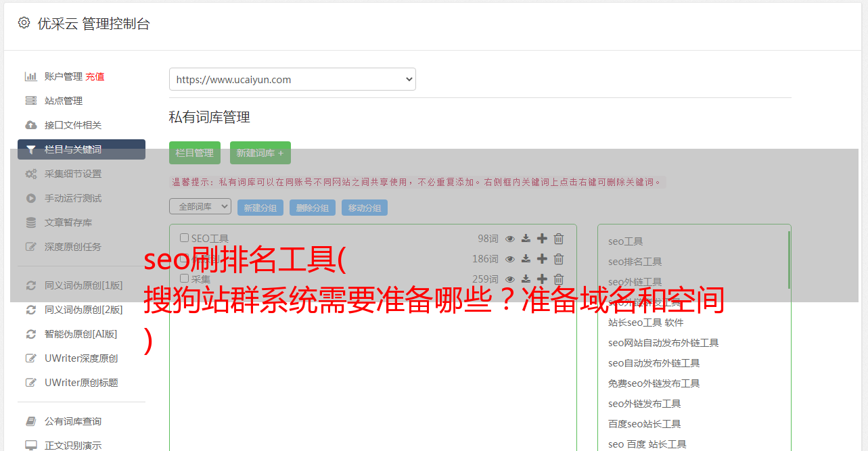Click the 移动分组 button
This screenshot has height=451, width=868.
click(365, 208)
